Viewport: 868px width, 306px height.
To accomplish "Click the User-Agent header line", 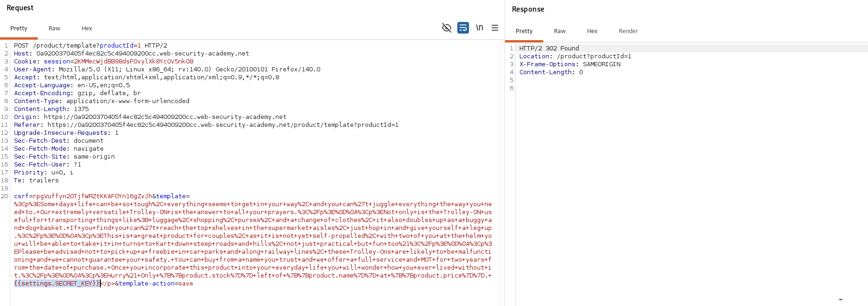I will [x=167, y=70].
